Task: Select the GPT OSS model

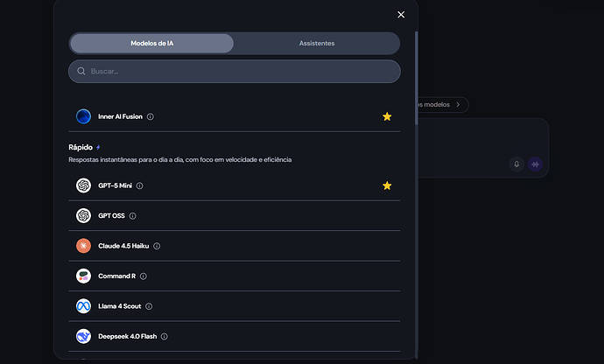Action: [x=235, y=216]
